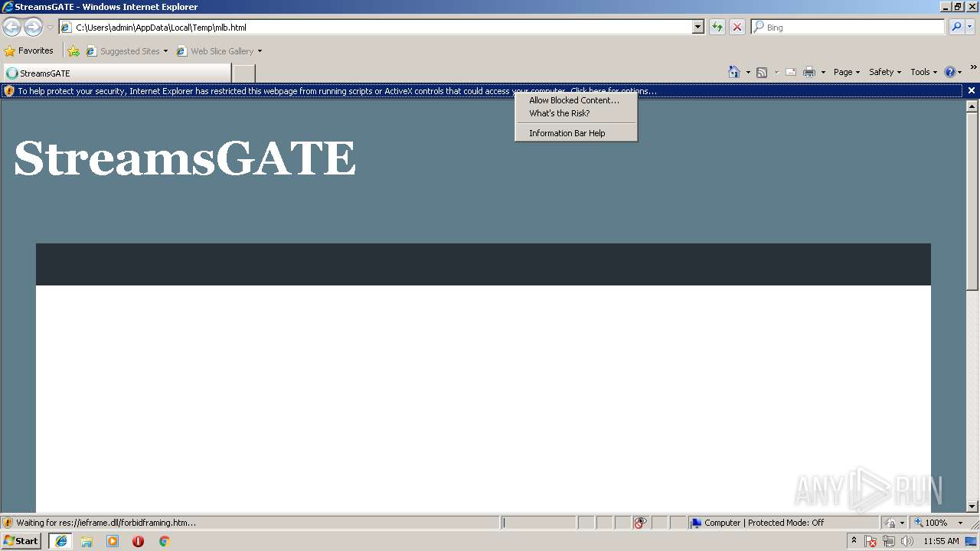Click the Print toolbar icon

point(809,72)
